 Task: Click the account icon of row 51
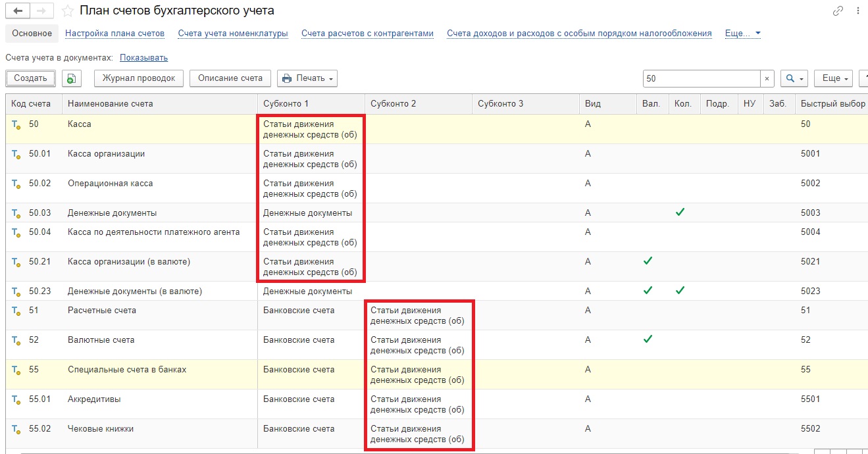(x=16, y=311)
